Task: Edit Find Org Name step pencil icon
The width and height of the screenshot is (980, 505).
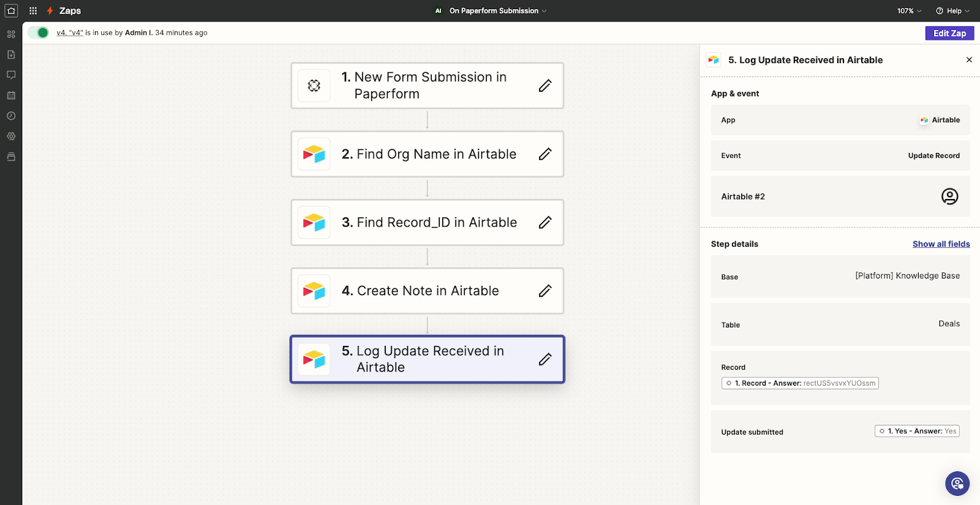Action: tap(545, 154)
